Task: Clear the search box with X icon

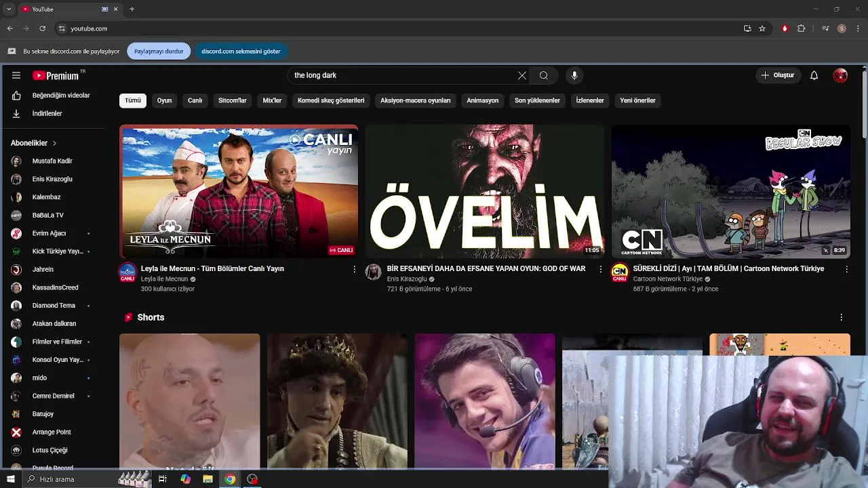Action: [522, 75]
